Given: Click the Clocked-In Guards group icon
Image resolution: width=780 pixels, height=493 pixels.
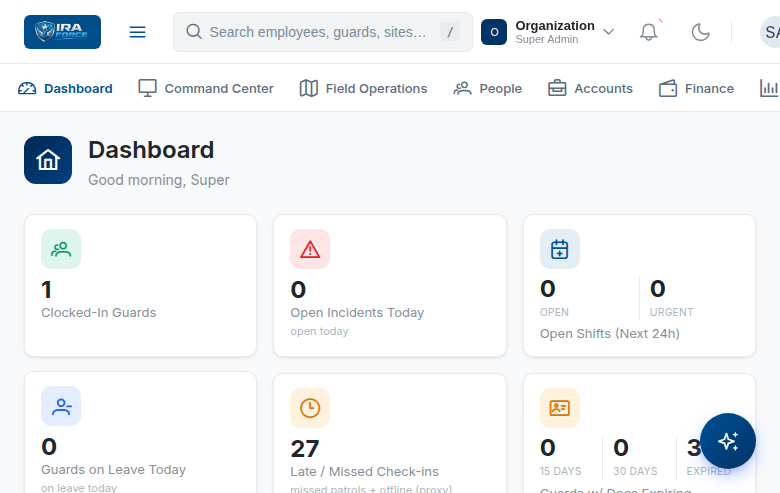Looking at the screenshot, I should [x=61, y=249].
